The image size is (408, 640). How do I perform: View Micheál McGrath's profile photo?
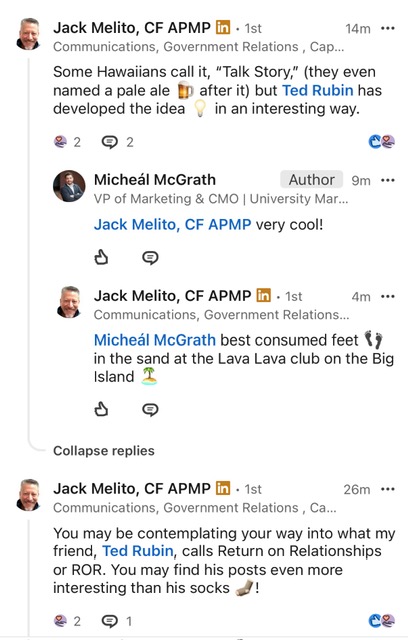pyautogui.click(x=69, y=186)
